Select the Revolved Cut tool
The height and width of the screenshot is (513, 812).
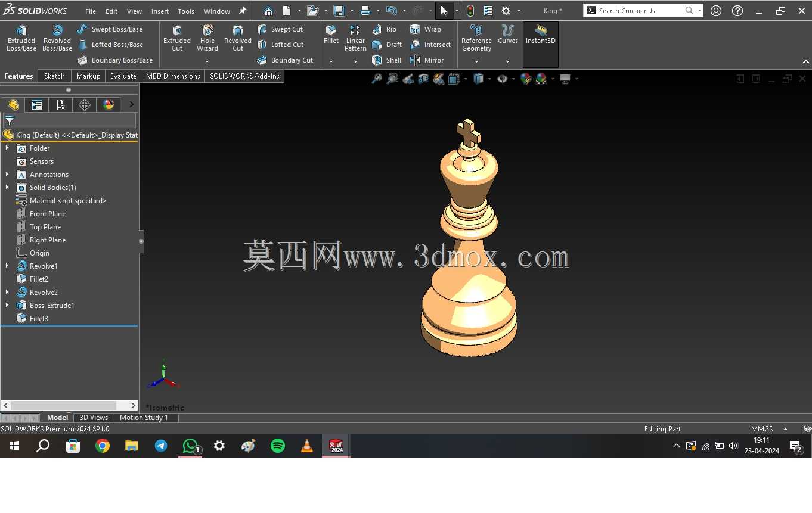tap(238, 39)
